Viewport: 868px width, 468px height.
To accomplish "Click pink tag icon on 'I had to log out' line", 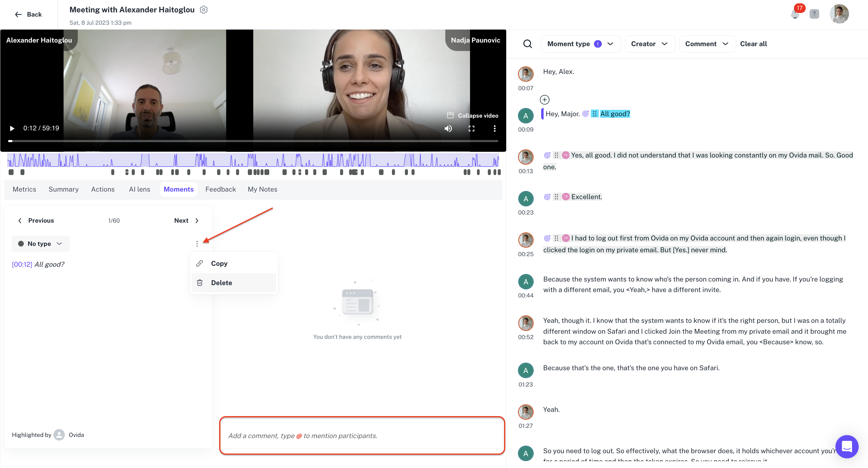I will coord(566,238).
